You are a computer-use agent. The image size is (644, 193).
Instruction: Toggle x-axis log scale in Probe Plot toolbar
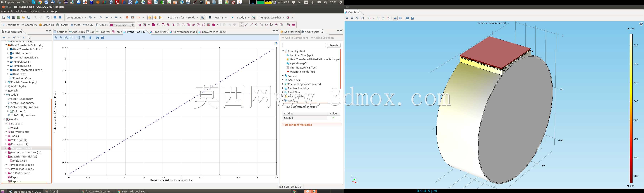point(78,38)
